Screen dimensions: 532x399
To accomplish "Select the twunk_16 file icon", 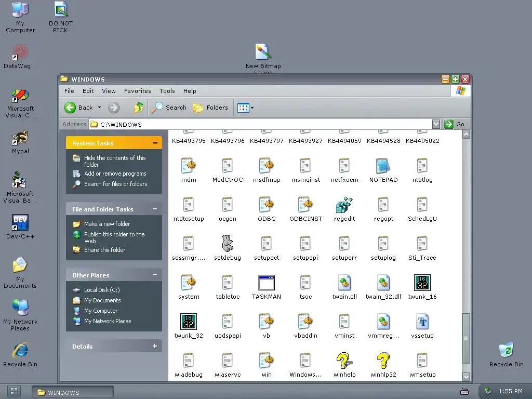I will click(422, 283).
